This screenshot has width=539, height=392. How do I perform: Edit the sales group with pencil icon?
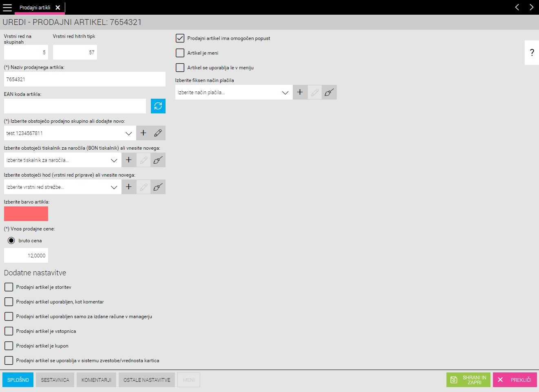click(158, 133)
